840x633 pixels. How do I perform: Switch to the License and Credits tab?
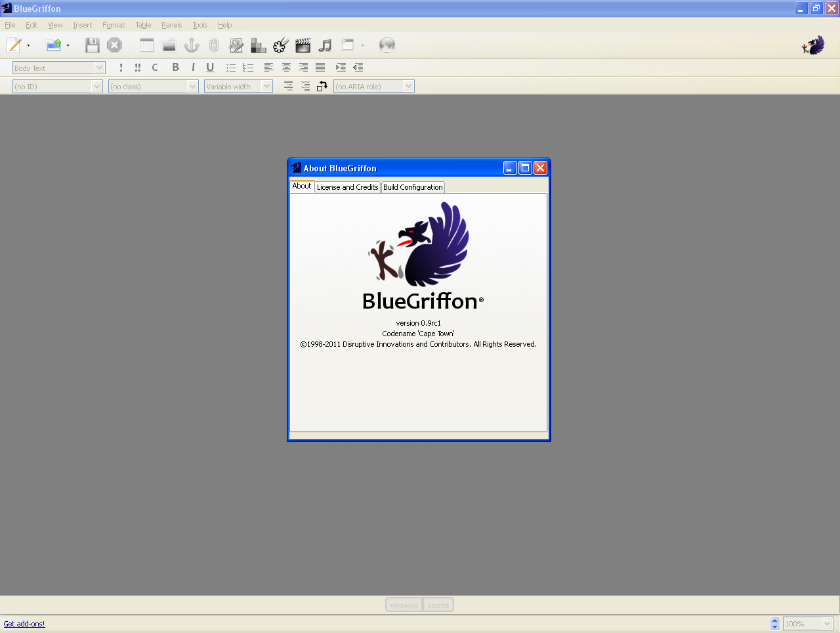tap(347, 186)
